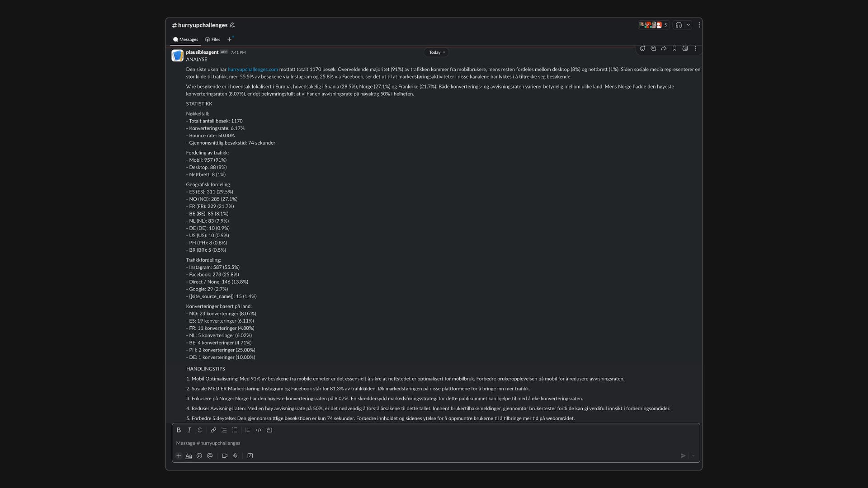The image size is (868, 488).
Task: Switch to the Files tab
Action: [x=212, y=39]
